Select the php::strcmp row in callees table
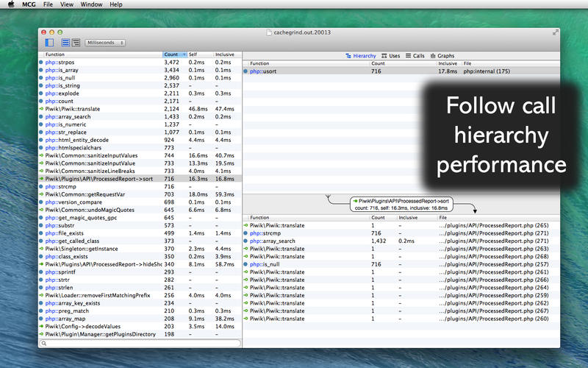Image resolution: width=588 pixels, height=368 pixels. tap(401, 233)
